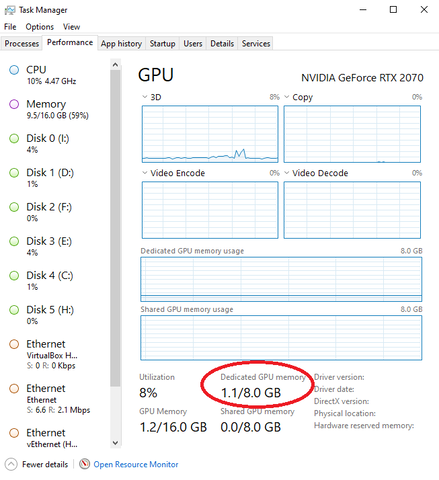The image size is (439, 480).
Task: Click the 3D engine usage graph
Action: (210, 134)
